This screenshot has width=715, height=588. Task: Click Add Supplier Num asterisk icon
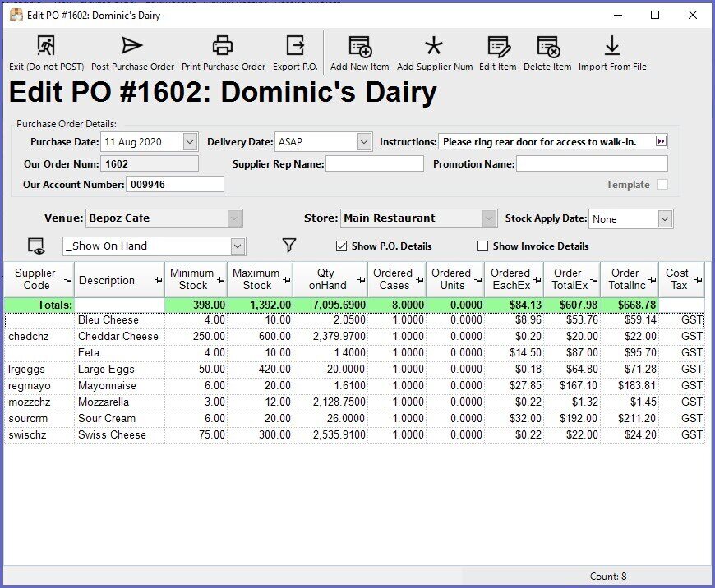click(x=434, y=46)
